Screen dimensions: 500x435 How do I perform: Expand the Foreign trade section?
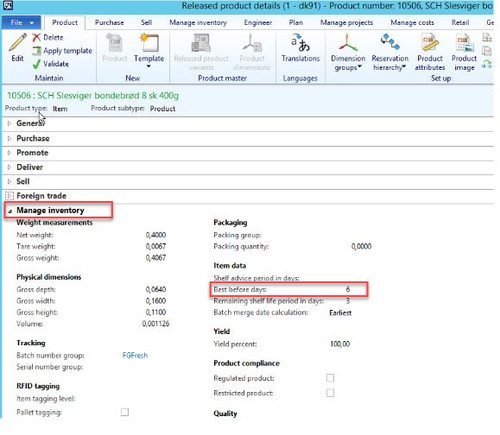(9, 196)
